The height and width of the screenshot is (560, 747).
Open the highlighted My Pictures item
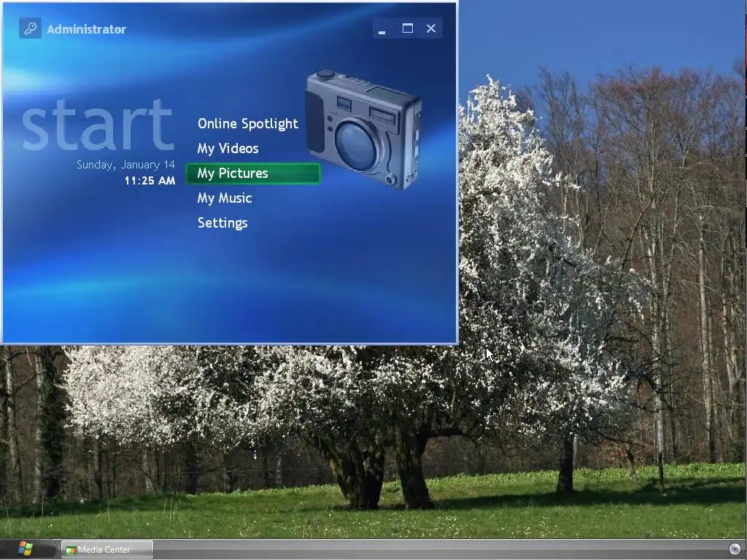click(x=253, y=174)
